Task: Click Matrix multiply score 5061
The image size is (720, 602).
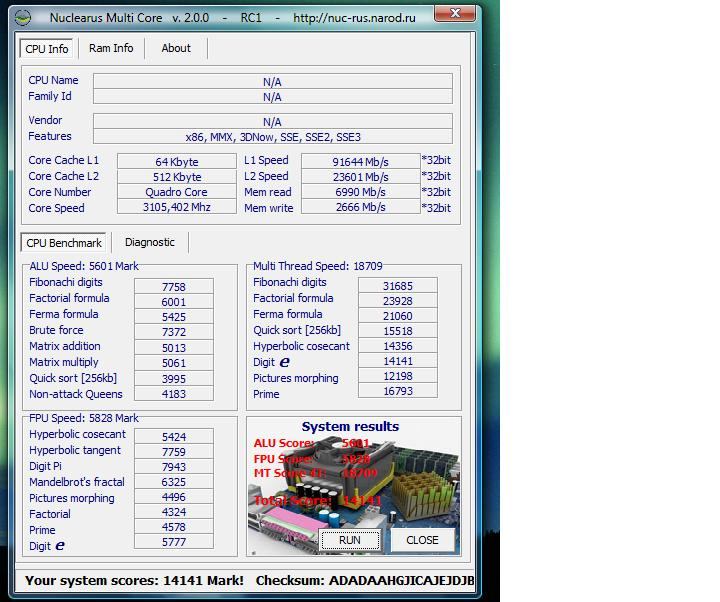Action: [x=174, y=363]
